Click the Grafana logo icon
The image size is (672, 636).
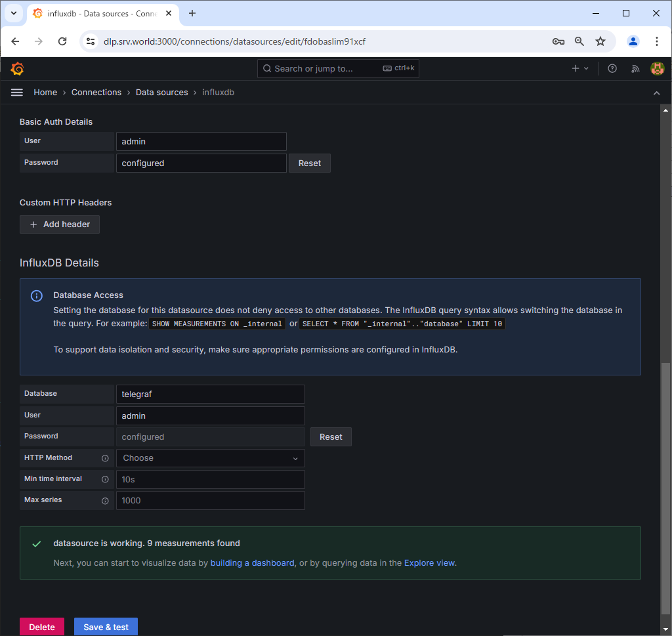pos(17,68)
